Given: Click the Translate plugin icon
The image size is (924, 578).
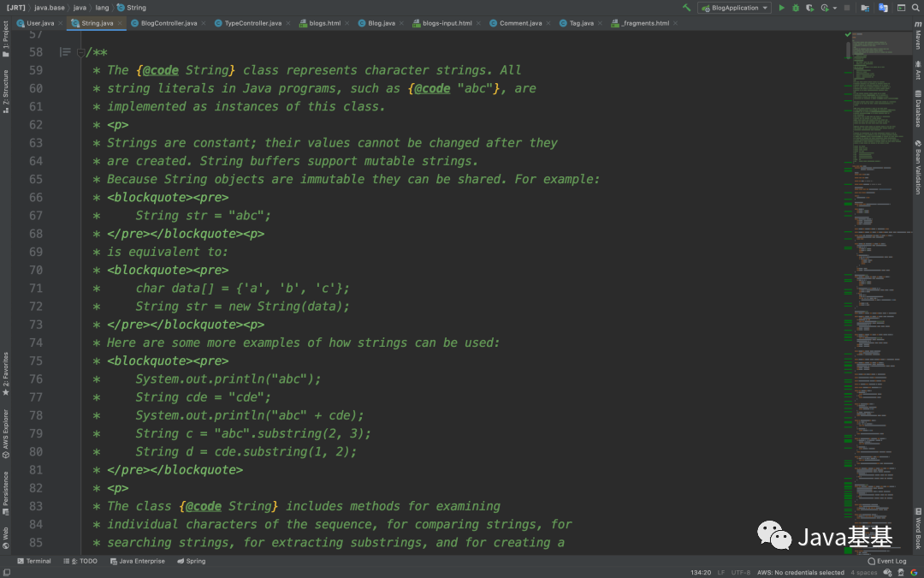Looking at the screenshot, I should coord(883,8).
